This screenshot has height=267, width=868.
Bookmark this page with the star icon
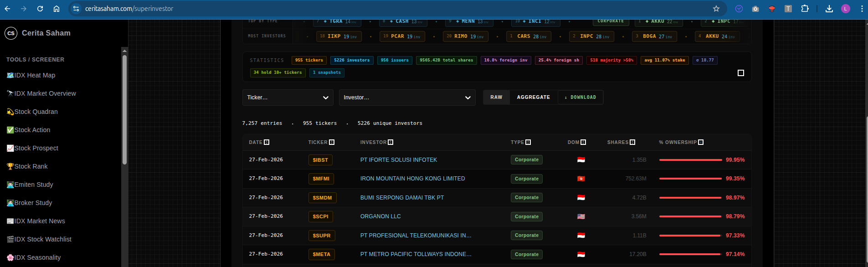716,9
